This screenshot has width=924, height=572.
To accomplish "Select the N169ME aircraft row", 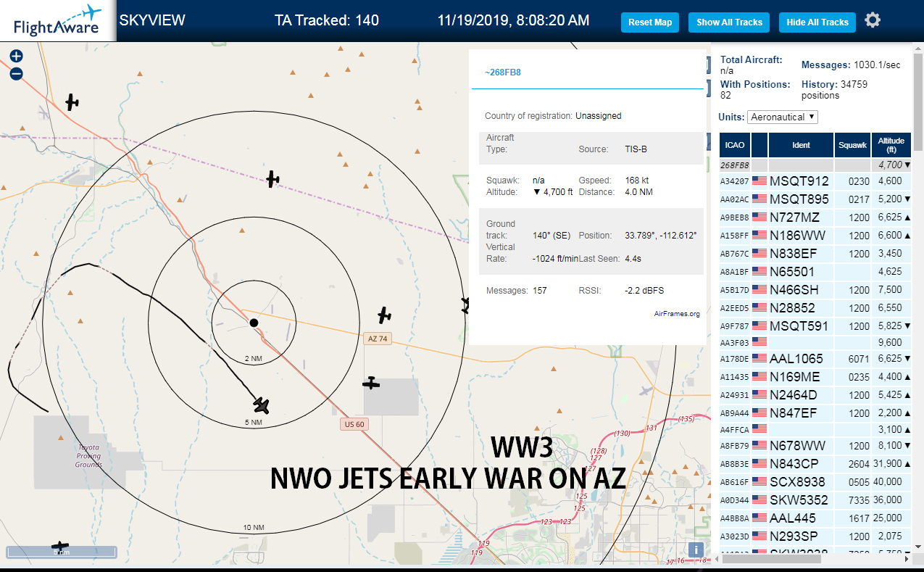I will 815,376.
